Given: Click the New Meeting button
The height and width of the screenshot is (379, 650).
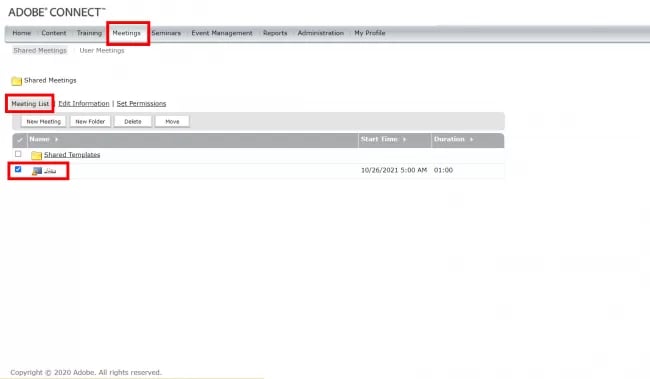Looking at the screenshot, I should pyautogui.click(x=44, y=121).
